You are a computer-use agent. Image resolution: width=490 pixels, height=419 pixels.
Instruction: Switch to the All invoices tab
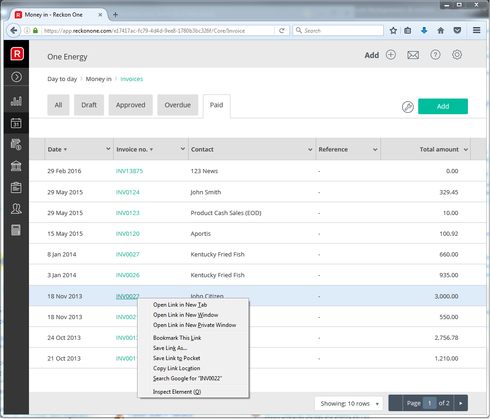[58, 105]
